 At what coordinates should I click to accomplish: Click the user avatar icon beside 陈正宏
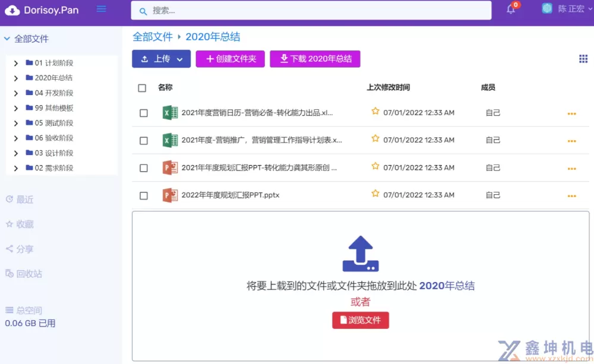coord(547,9)
